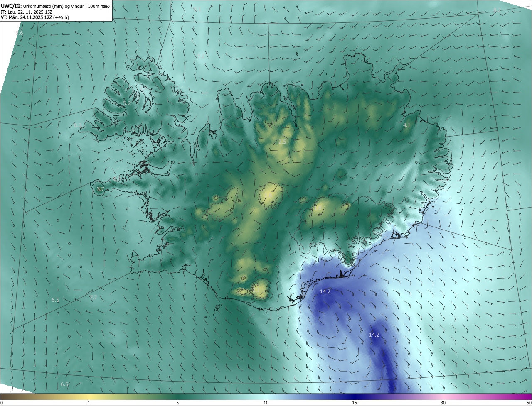Click the scale tick label '1'
Viewport: 532px width, 406px height.
(89, 403)
